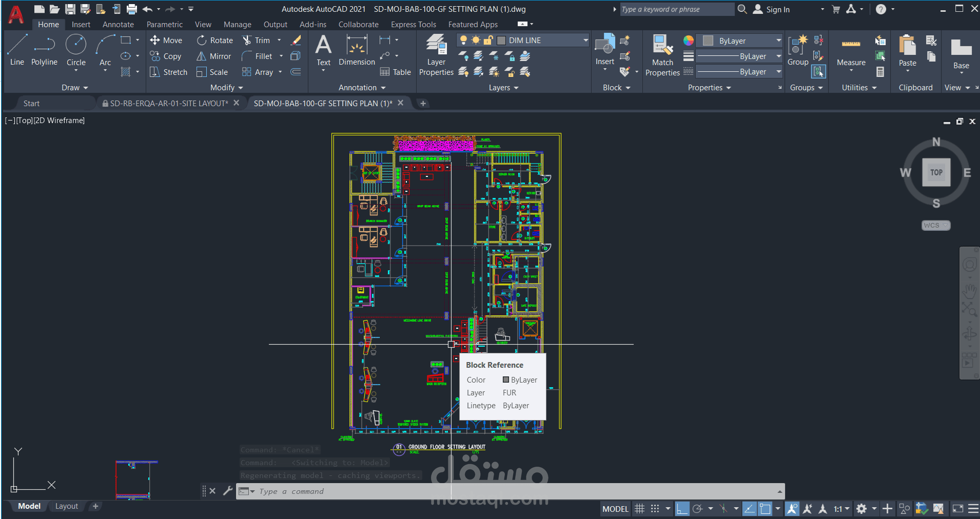Viewport: 980px width, 519px height.
Task: Open the lineweight ByLayer dropdown
Action: 778,56
